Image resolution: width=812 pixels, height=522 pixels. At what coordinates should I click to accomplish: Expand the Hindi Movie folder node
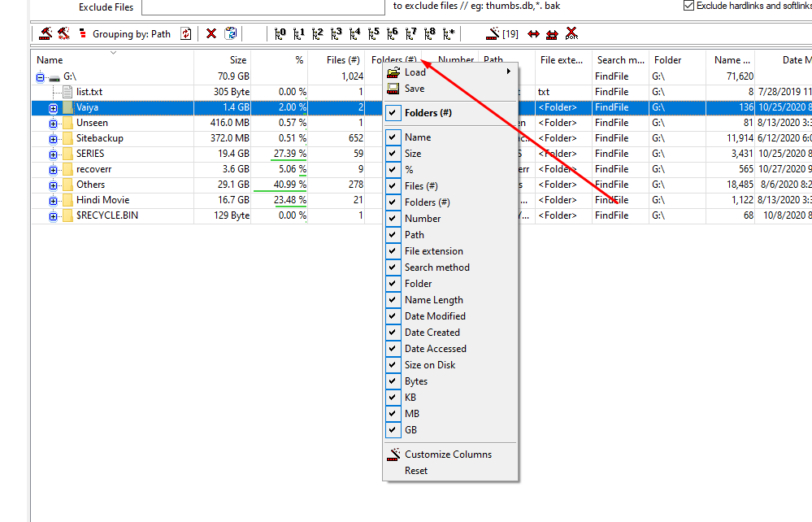pyautogui.click(x=54, y=200)
